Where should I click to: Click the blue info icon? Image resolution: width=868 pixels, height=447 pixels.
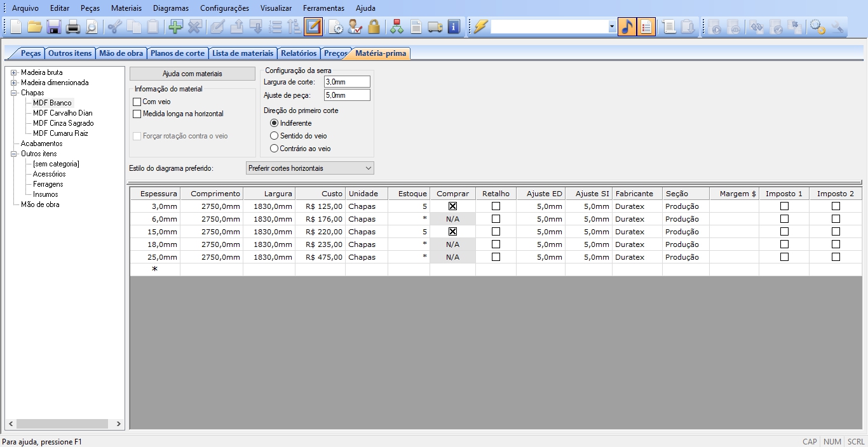coord(454,27)
